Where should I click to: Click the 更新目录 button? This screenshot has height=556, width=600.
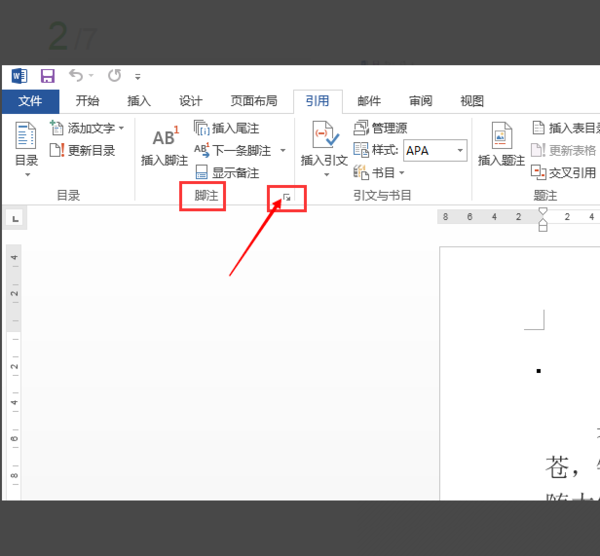[82, 150]
